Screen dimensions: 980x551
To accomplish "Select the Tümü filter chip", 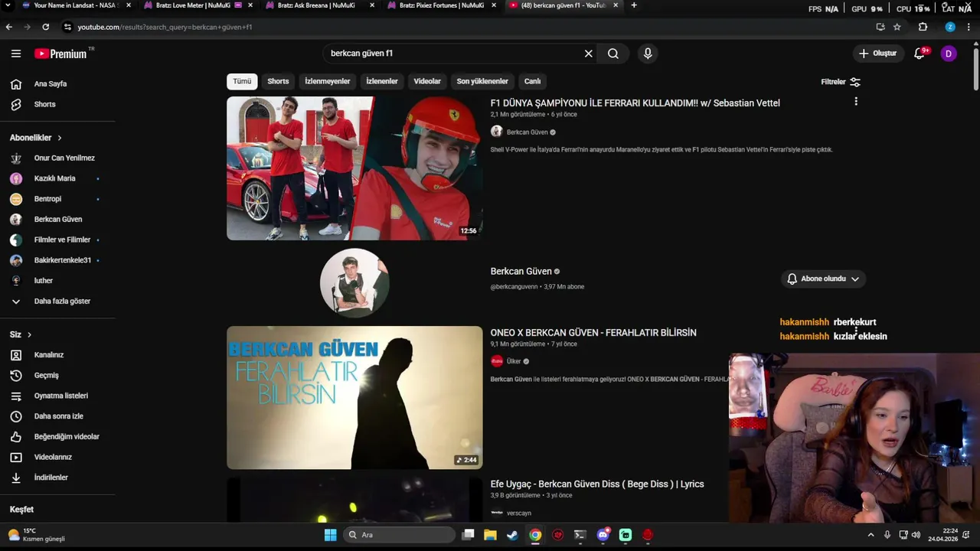I will pos(242,81).
